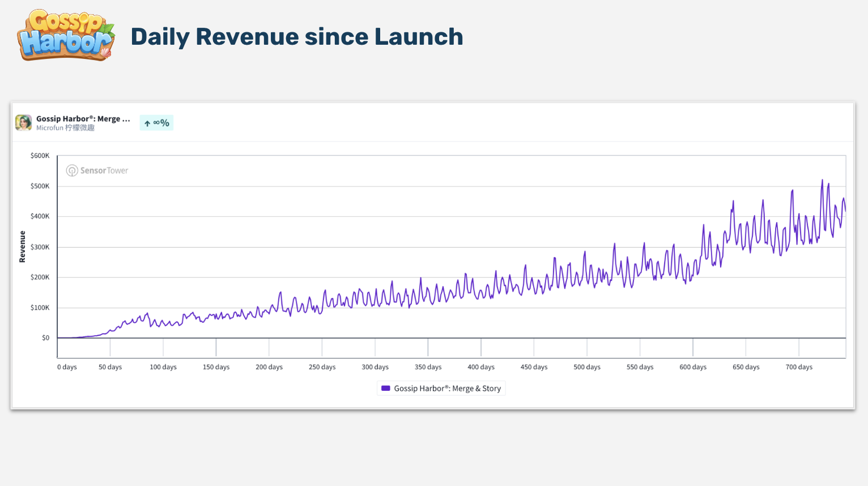Viewport: 868px width, 486px height.
Task: Click the '200 days' x-axis label
Action: point(269,367)
